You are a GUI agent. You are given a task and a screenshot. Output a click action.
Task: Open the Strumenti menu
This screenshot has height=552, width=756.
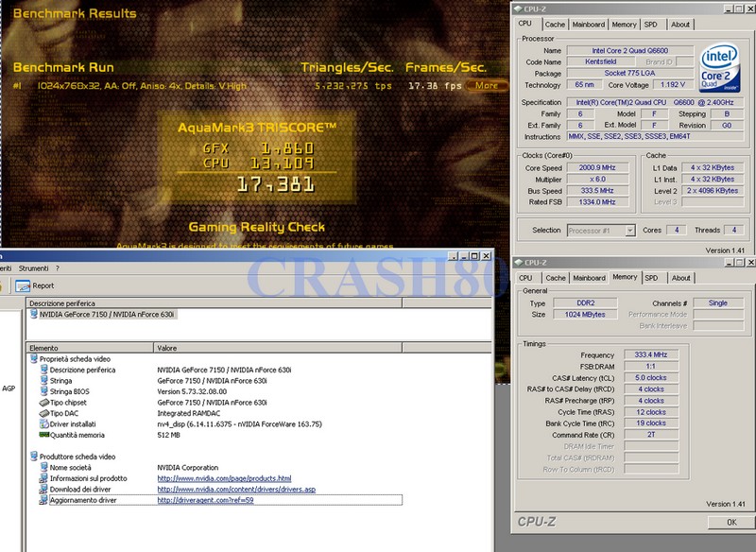tap(33, 268)
